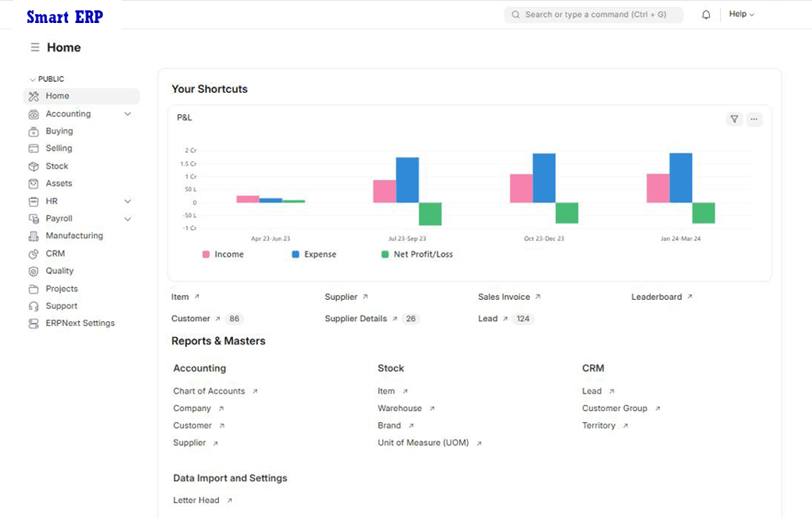
Task: Click the CRM icon in sidebar
Action: click(33, 254)
